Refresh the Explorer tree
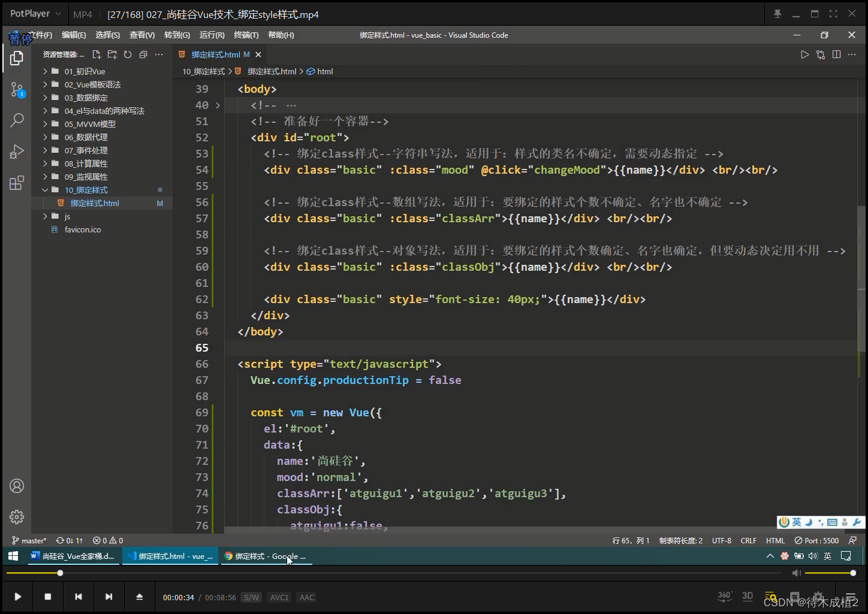The height and width of the screenshot is (614, 868). tap(128, 55)
